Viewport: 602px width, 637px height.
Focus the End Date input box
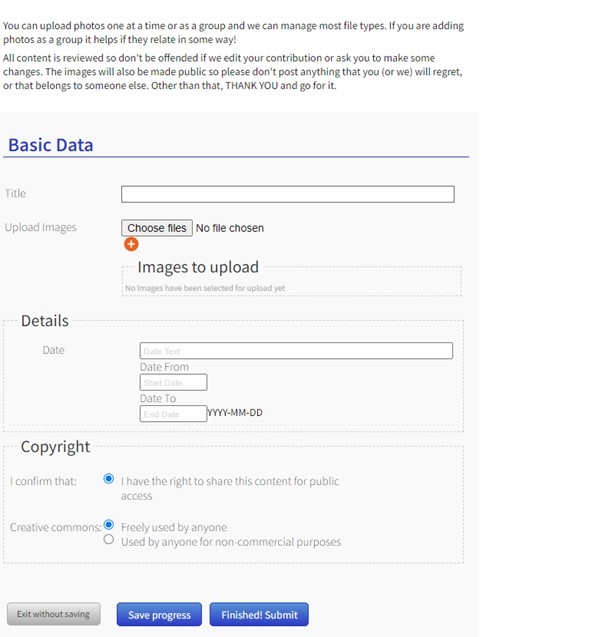(x=173, y=413)
